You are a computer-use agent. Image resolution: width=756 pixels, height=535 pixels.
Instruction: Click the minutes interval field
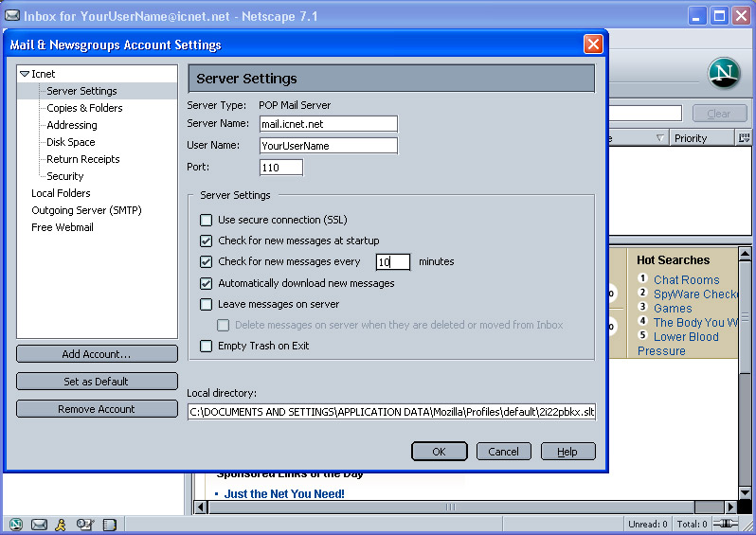(393, 261)
